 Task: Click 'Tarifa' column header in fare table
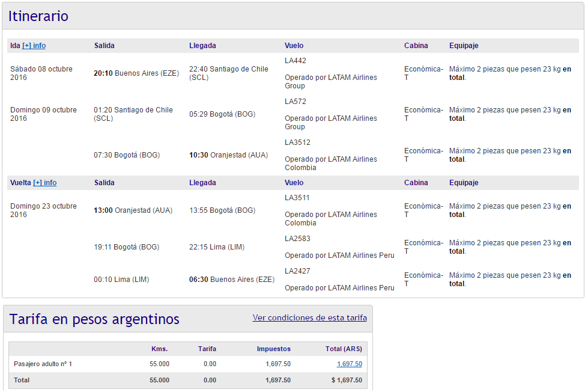[207, 349]
